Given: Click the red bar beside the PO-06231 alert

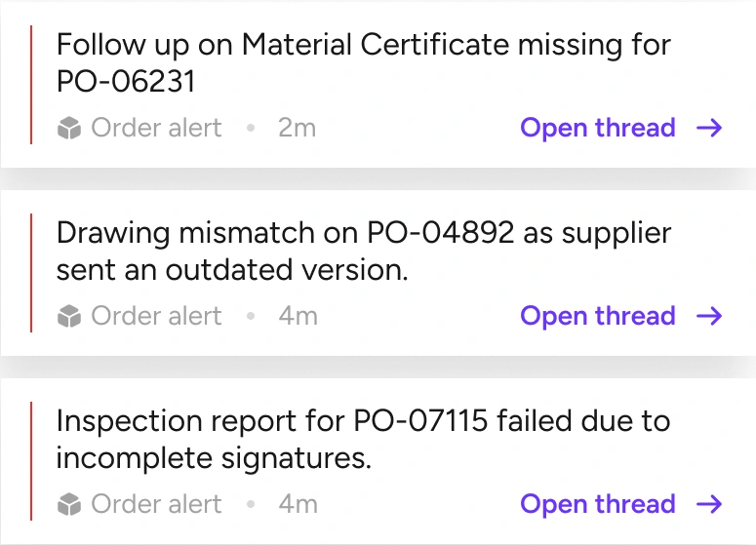Looking at the screenshot, I should [x=31, y=85].
